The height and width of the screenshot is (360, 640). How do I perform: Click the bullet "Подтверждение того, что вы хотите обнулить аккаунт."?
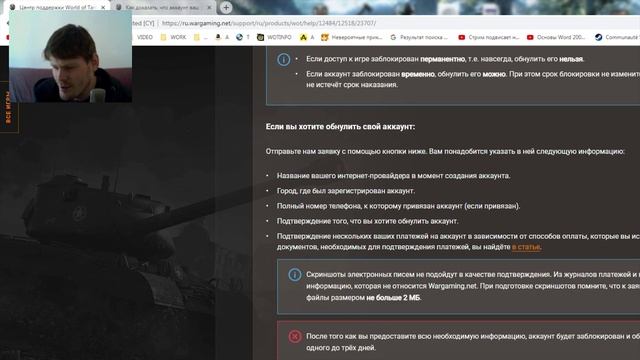point(367,221)
